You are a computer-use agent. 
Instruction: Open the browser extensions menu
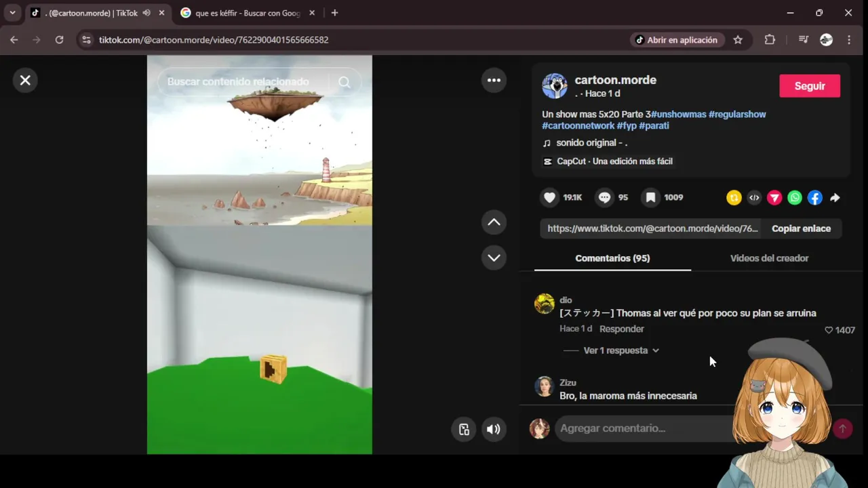[770, 40]
